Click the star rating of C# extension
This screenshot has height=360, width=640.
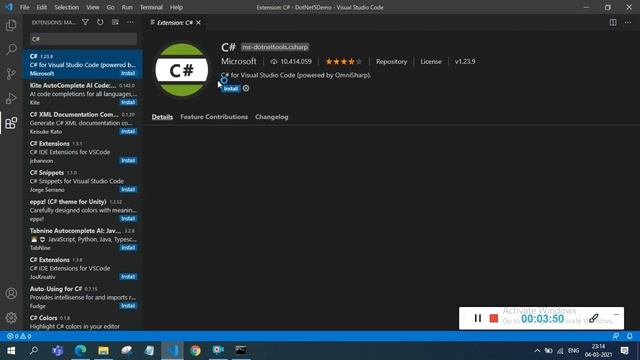343,62
